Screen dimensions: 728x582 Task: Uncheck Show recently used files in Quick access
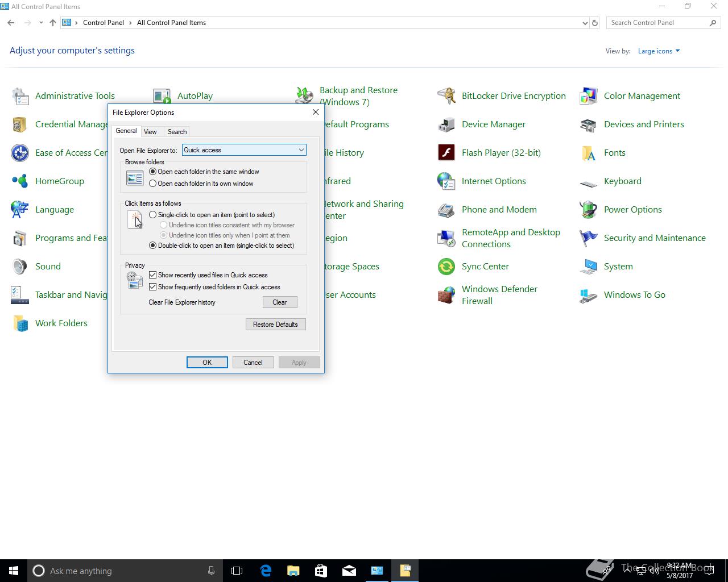point(152,275)
